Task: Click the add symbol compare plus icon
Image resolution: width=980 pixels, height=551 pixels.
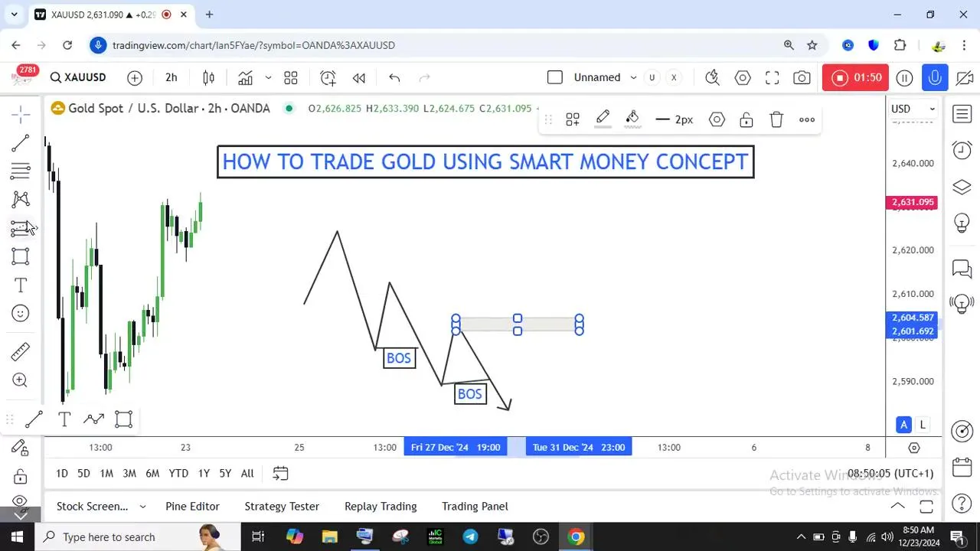Action: coord(135,77)
